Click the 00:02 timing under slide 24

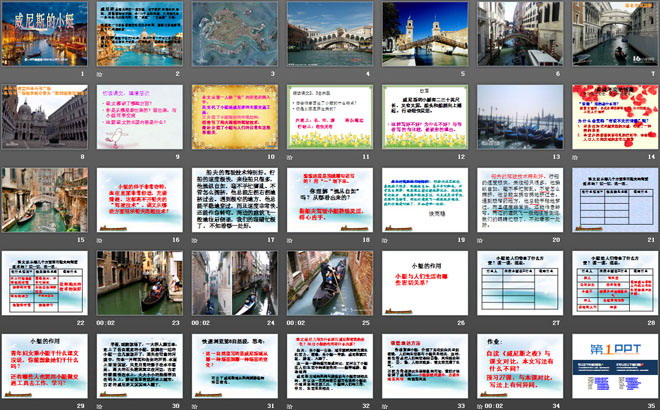(200, 323)
